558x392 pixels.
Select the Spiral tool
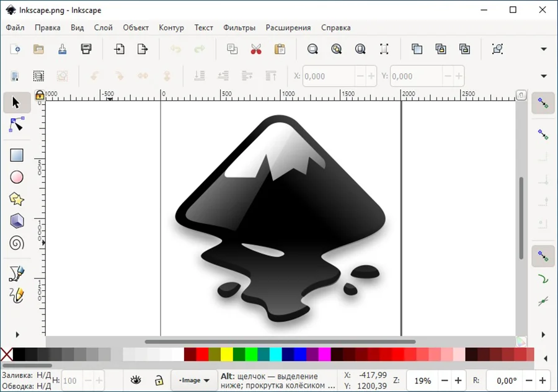pyautogui.click(x=17, y=243)
